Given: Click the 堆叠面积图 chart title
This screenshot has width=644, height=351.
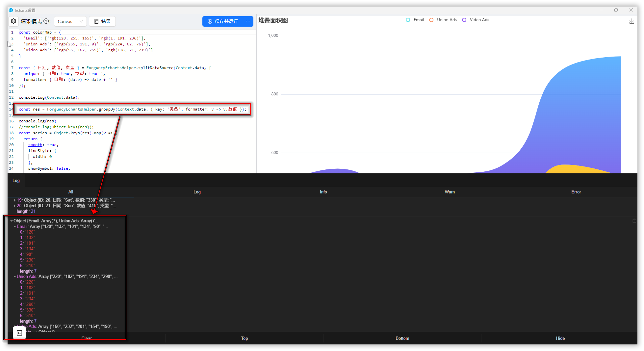Looking at the screenshot, I should (273, 20).
